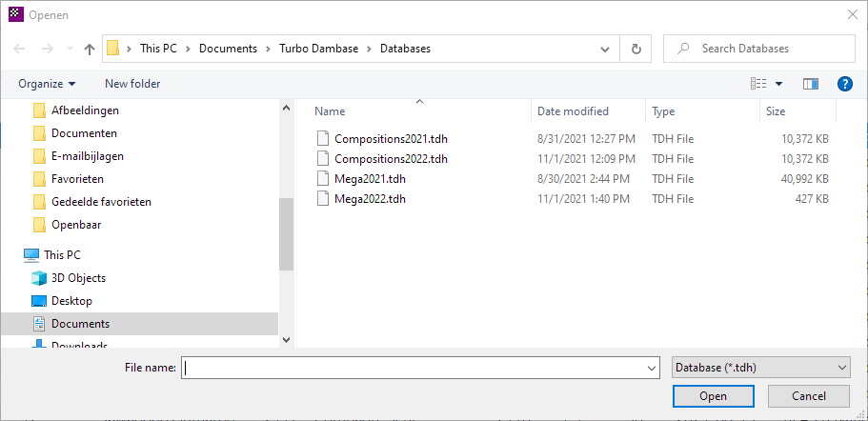
Task: Click the folder icon in address bar
Action: [113, 49]
